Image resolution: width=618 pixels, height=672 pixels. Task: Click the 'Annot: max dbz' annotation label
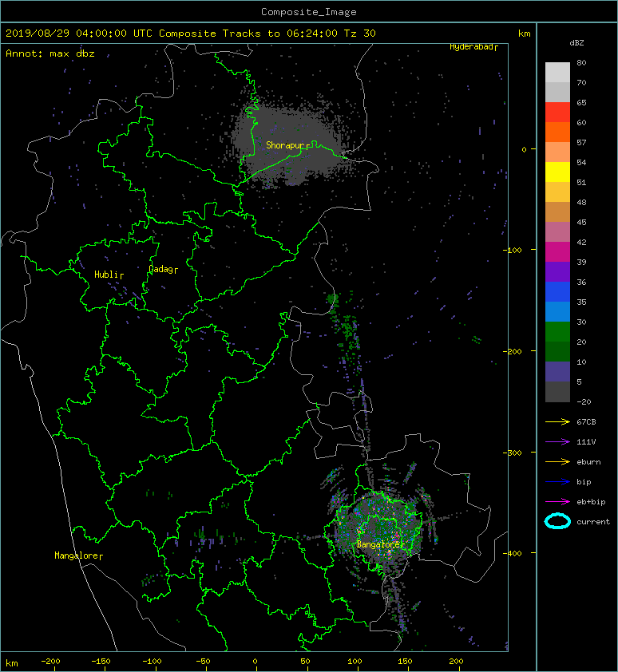point(50,53)
